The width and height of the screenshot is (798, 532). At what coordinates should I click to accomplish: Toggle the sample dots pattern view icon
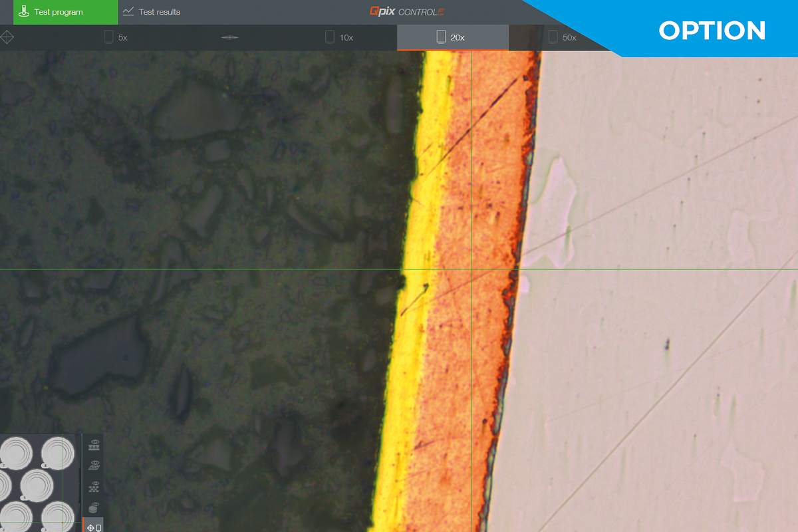(x=94, y=487)
